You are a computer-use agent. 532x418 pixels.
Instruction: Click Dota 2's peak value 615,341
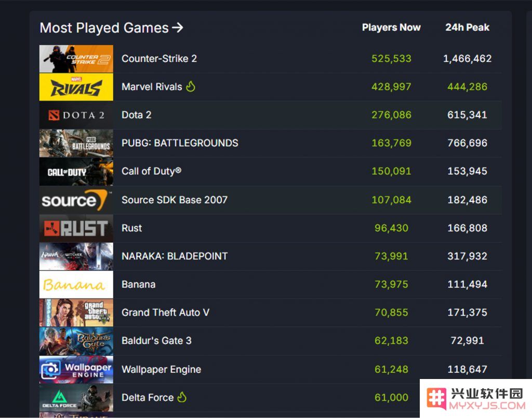coord(467,115)
